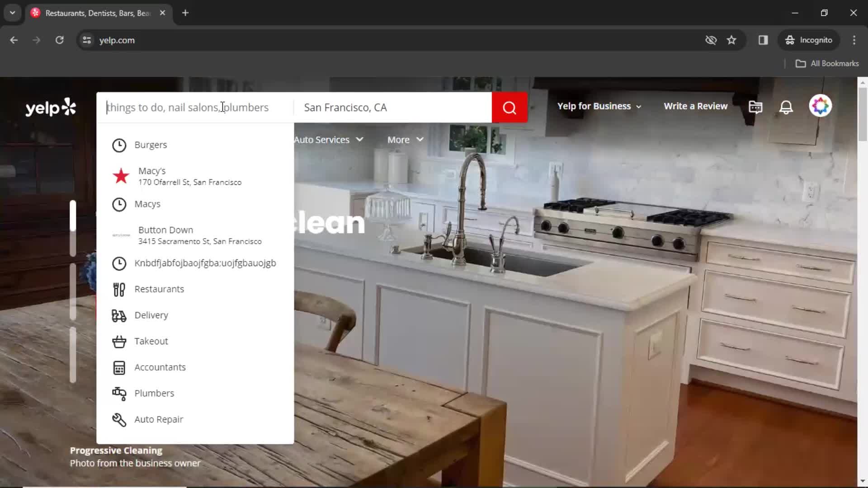Image resolution: width=868 pixels, height=488 pixels.
Task: Select Burgers from search dropdown
Action: coord(151,145)
